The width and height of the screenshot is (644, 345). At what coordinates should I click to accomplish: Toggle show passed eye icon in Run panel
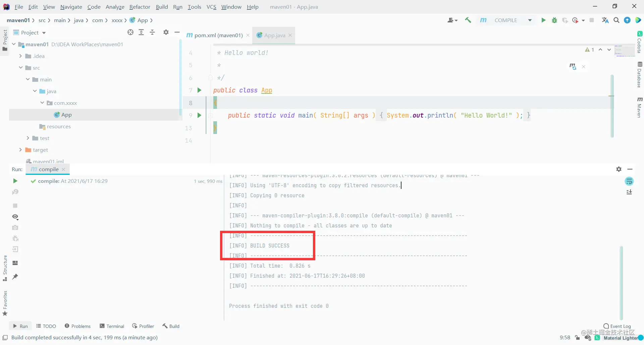[x=15, y=217]
